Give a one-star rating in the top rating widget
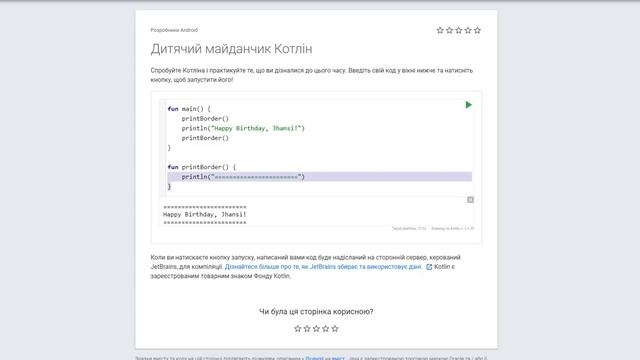The width and height of the screenshot is (640, 360). [x=440, y=30]
